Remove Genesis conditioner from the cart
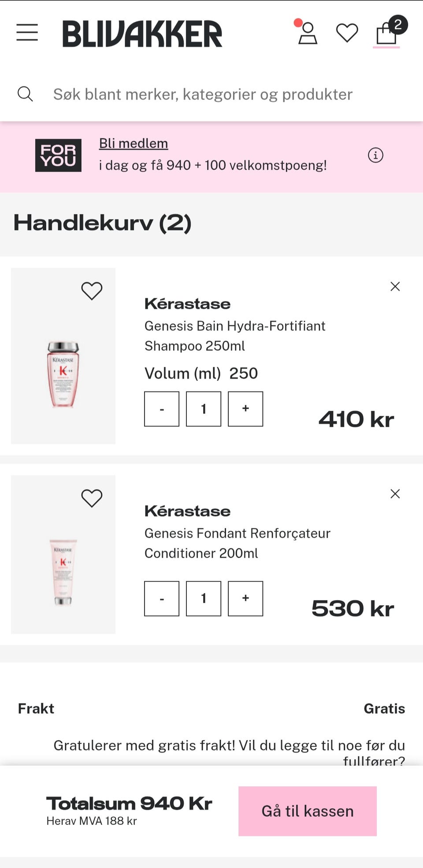Viewport: 423px width, 868px height. click(395, 494)
